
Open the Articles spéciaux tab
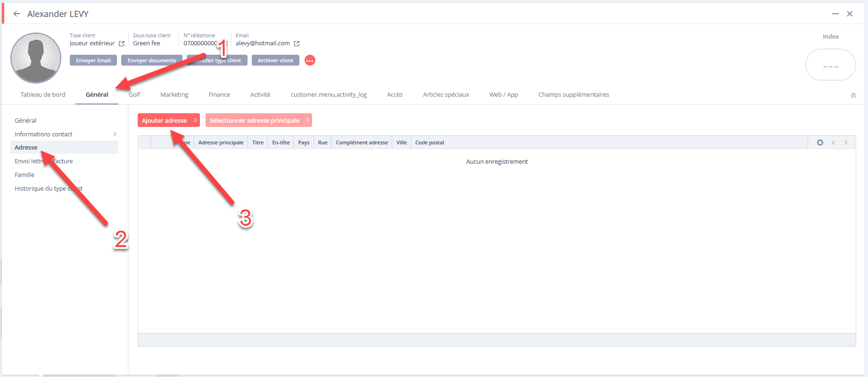click(446, 95)
